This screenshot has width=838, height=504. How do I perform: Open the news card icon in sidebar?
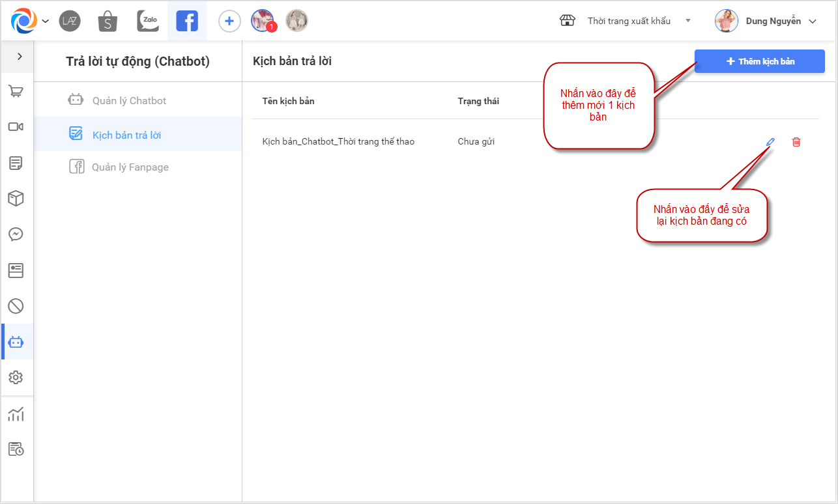[16, 270]
